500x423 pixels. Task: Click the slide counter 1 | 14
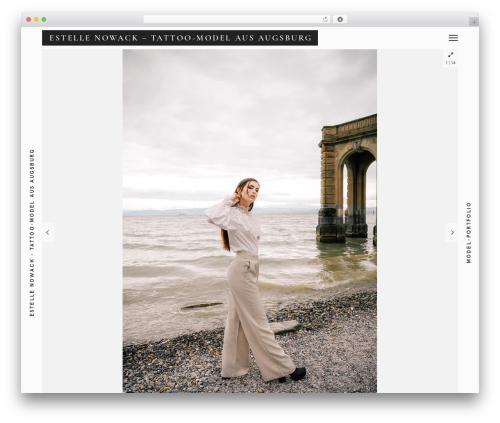point(450,63)
